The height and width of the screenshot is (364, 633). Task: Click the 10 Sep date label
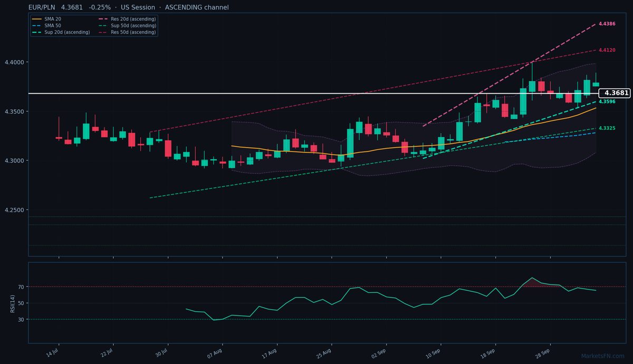[434, 353]
